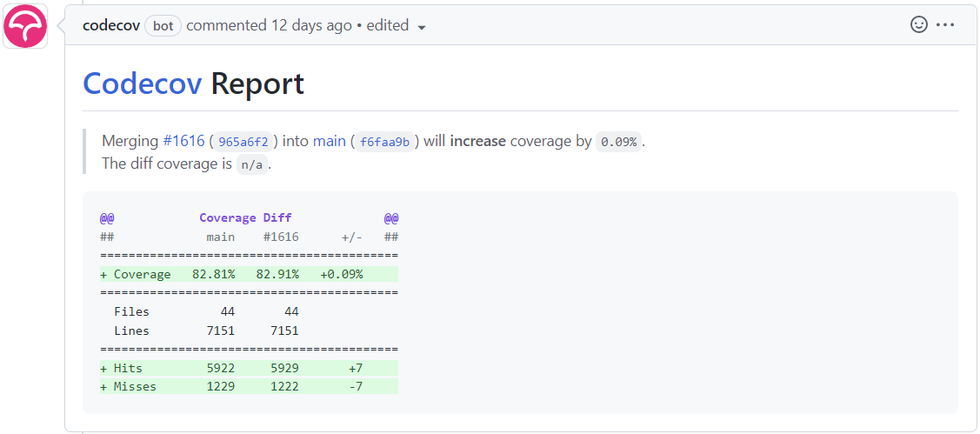Click the word 'increase' in summary
This screenshot has height=434, width=980.
(x=478, y=141)
